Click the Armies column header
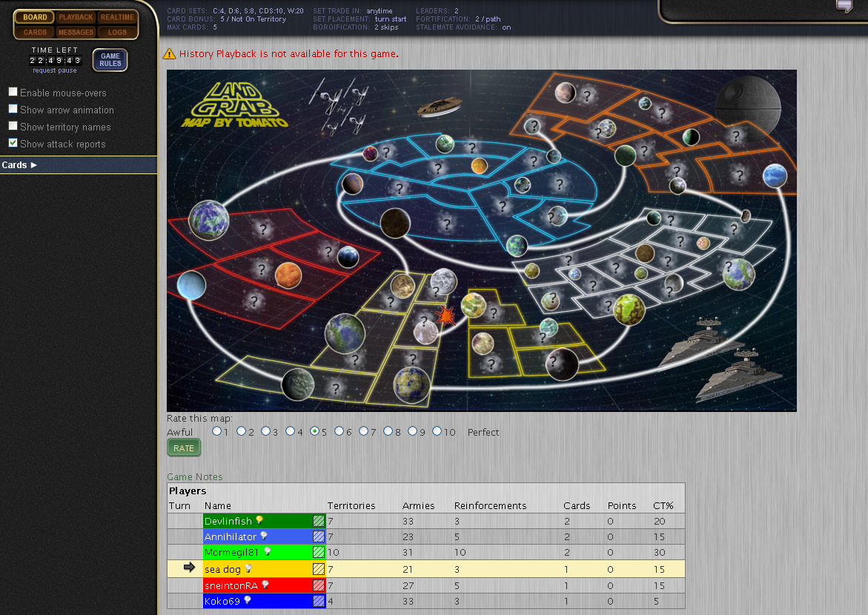Screen dimensions: 868x615 tap(419, 505)
